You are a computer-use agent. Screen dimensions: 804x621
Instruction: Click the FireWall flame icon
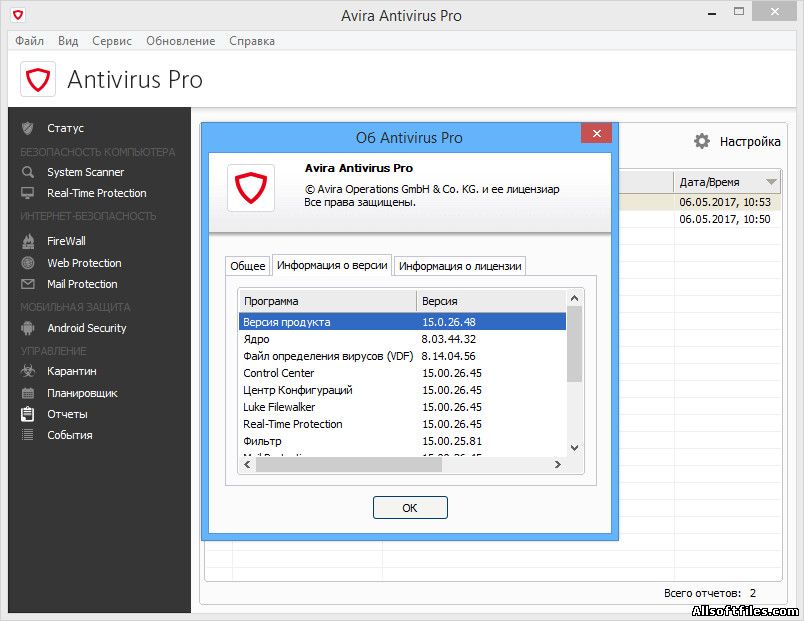pyautogui.click(x=28, y=241)
